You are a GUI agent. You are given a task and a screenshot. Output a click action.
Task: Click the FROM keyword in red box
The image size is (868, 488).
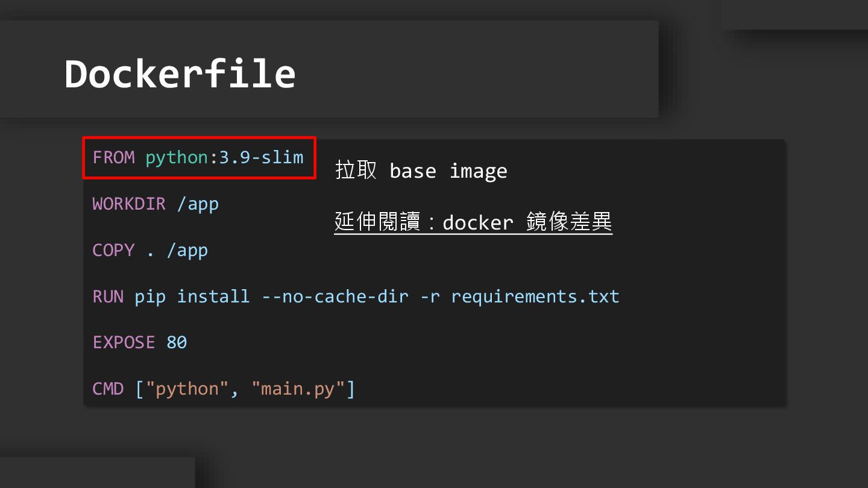coord(113,158)
